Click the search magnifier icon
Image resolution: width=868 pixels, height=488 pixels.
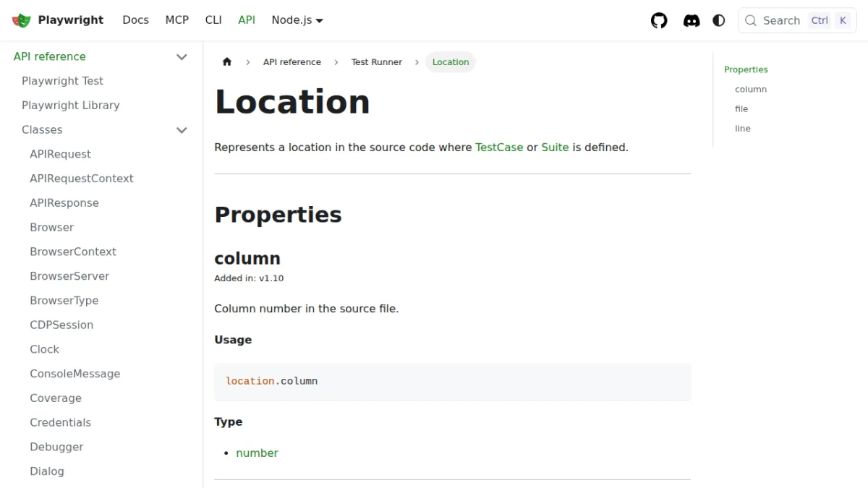tap(751, 20)
